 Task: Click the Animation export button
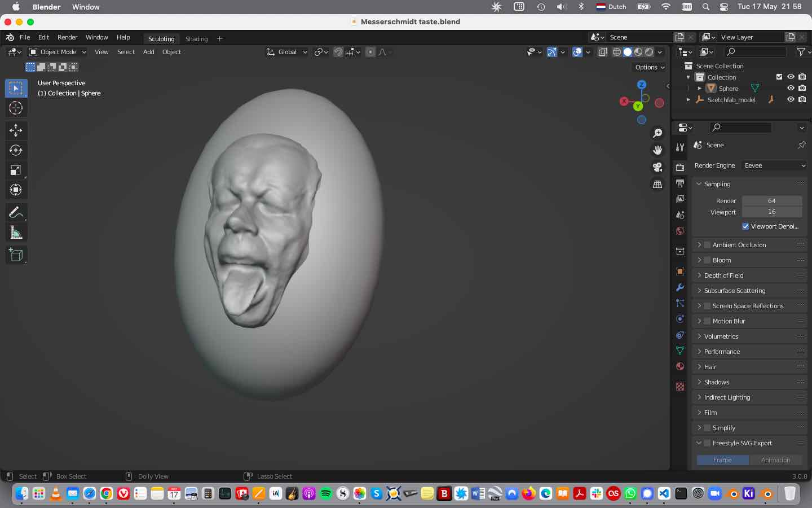[x=775, y=460]
